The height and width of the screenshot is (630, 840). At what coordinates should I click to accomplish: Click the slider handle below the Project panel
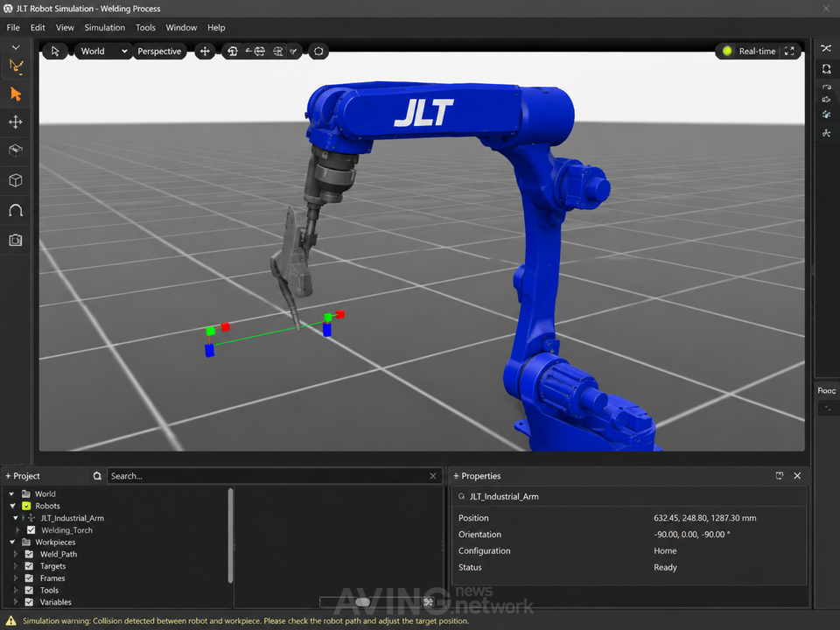tap(362, 602)
